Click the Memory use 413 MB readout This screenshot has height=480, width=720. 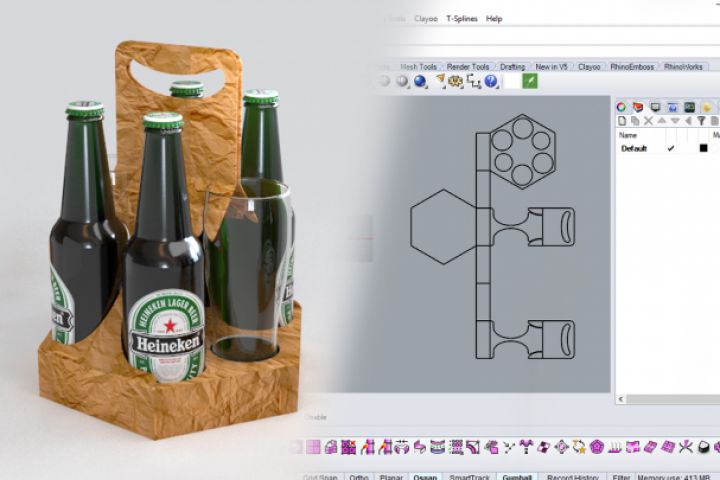tap(673, 477)
